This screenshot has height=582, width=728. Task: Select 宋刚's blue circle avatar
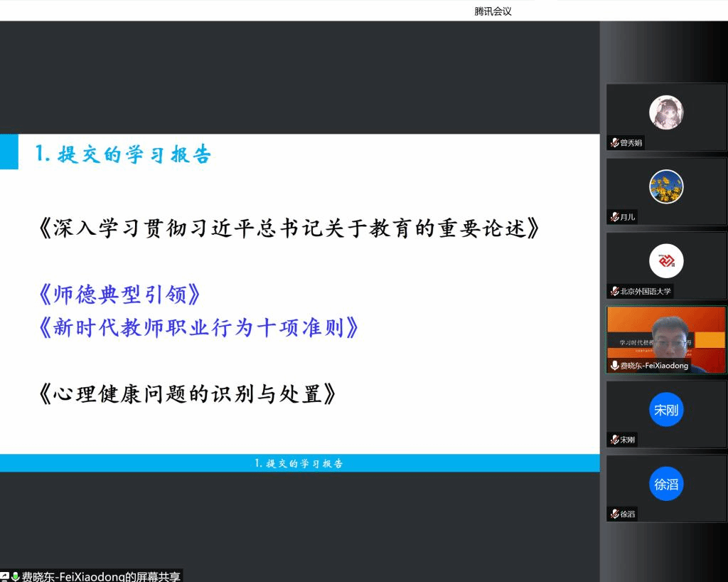coord(666,410)
